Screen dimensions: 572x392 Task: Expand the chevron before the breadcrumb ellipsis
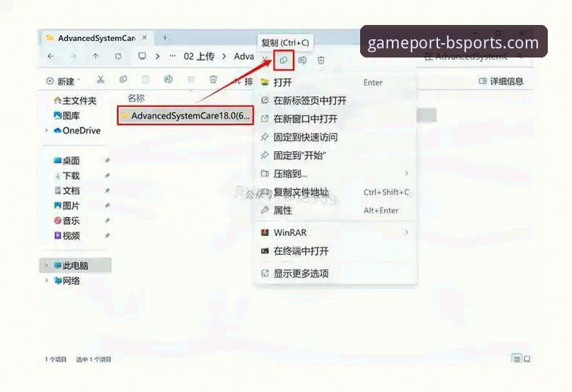pyautogui.click(x=157, y=57)
